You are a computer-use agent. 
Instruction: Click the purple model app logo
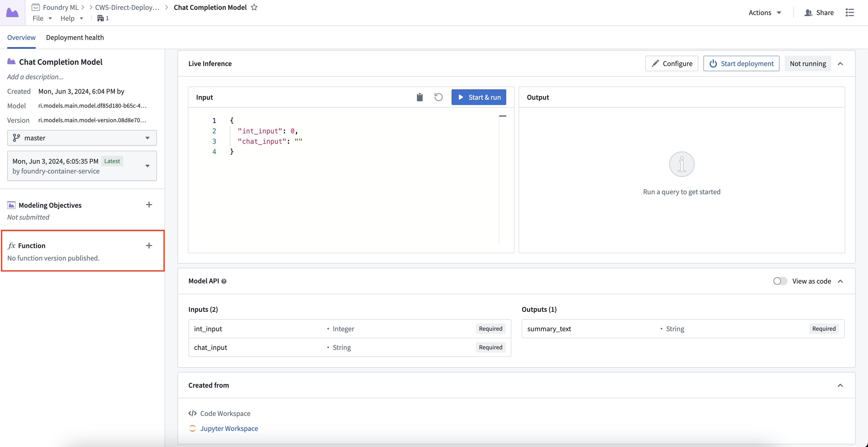click(x=12, y=12)
